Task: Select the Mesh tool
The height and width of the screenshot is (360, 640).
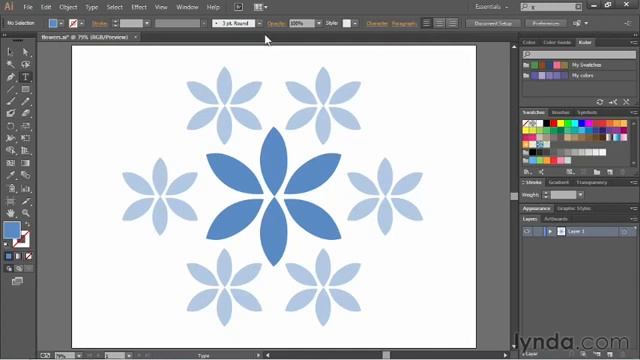Action: pos(10,163)
